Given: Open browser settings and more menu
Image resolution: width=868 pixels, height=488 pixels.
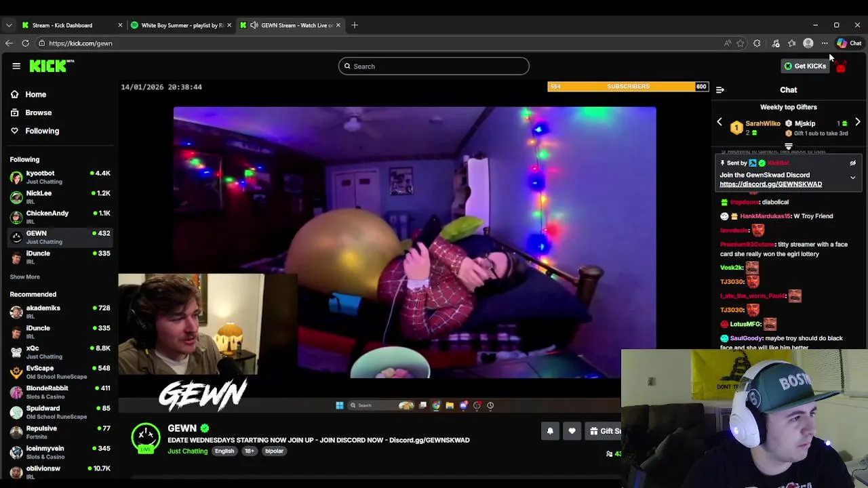Looking at the screenshot, I should (x=825, y=43).
